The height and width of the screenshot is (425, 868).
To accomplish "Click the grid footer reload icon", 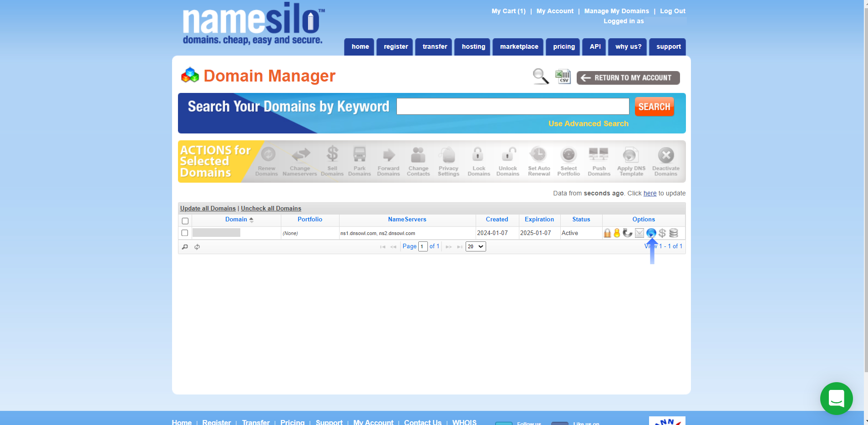I will 197,247.
